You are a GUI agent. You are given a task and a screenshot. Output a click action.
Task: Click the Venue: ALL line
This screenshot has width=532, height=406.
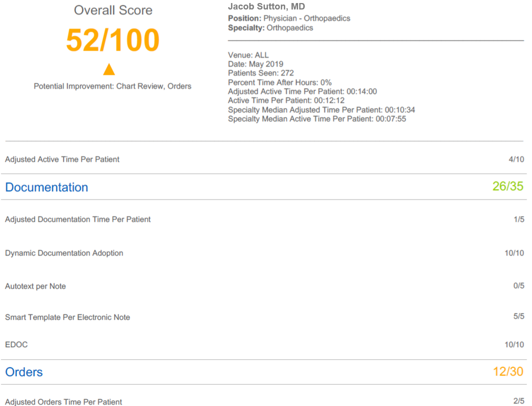click(x=248, y=55)
